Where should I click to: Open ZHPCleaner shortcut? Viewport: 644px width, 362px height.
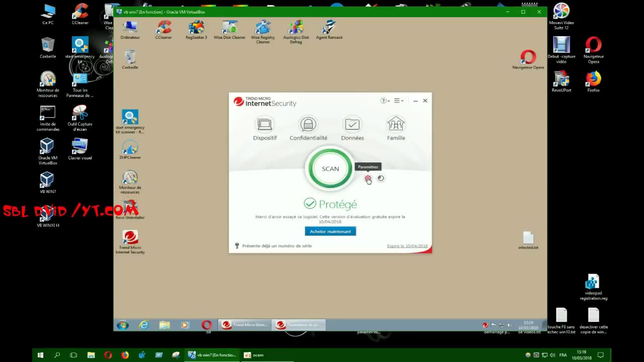pyautogui.click(x=130, y=150)
